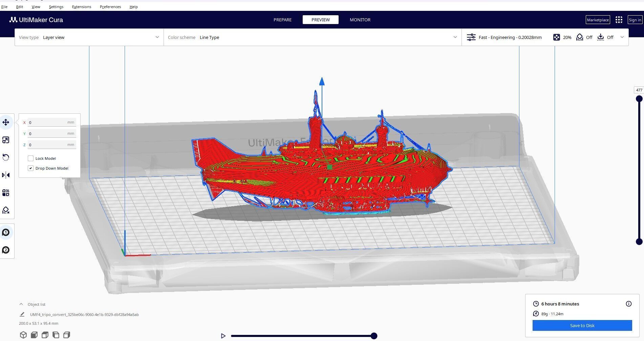Select the Rotate tool
The height and width of the screenshot is (341, 644).
point(6,157)
